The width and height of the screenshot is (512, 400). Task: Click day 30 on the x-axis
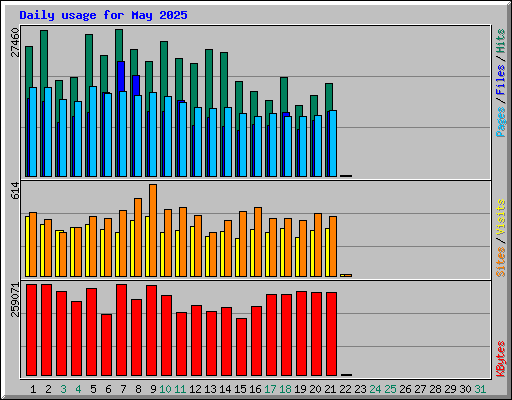coord(465,389)
